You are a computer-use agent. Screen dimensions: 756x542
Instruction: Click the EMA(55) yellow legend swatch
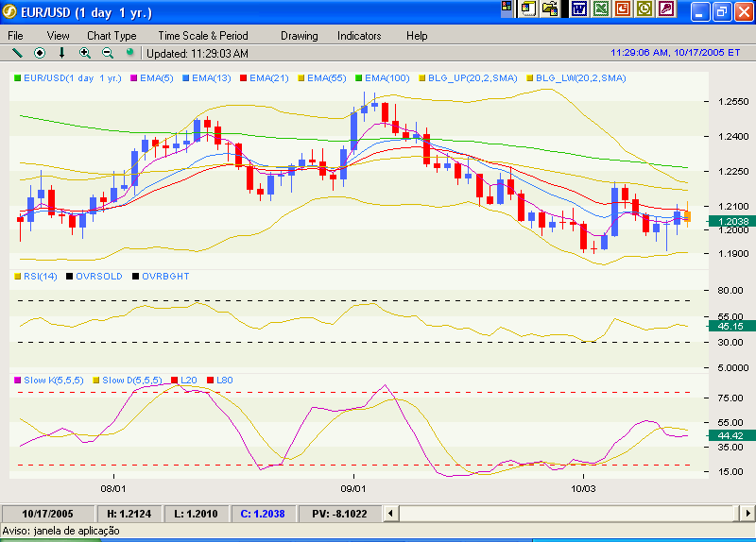coord(301,78)
